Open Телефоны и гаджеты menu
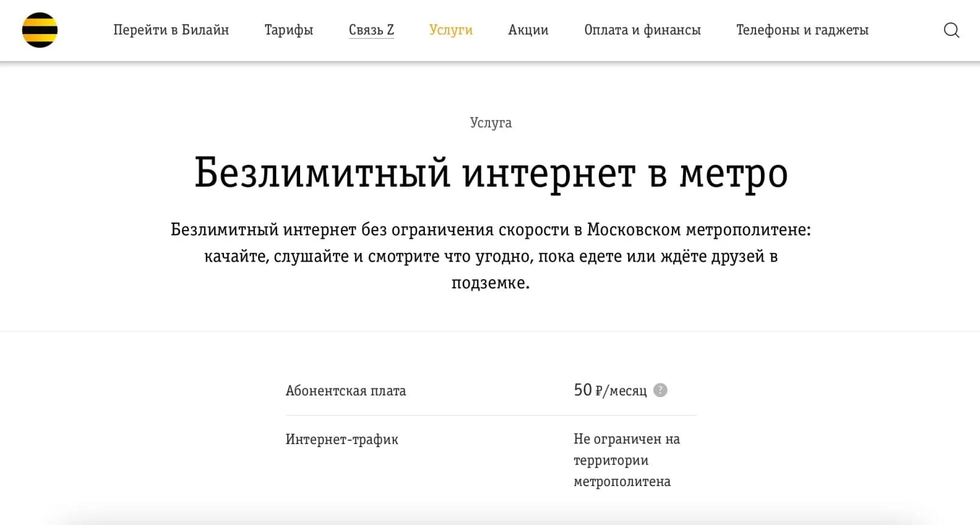The width and height of the screenshot is (980, 525). tap(802, 30)
